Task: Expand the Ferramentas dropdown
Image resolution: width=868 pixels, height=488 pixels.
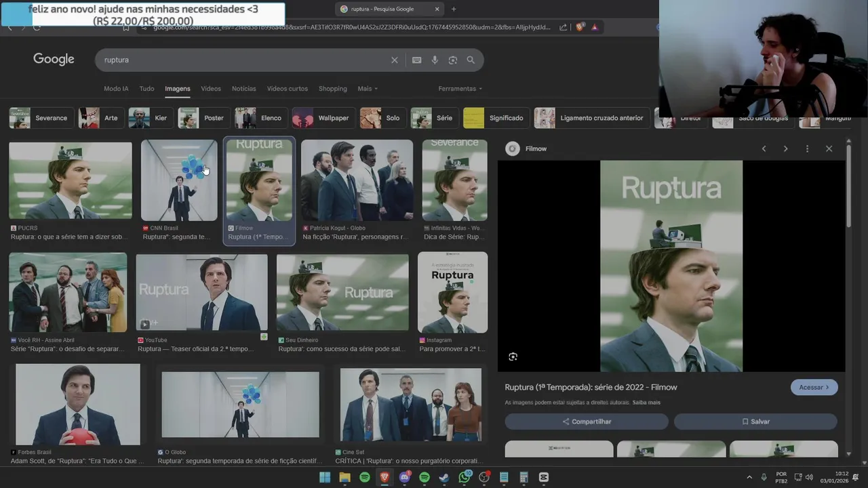Action: click(460, 89)
